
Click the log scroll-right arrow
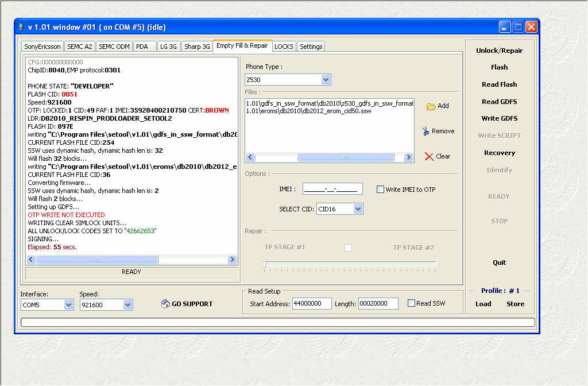232,259
